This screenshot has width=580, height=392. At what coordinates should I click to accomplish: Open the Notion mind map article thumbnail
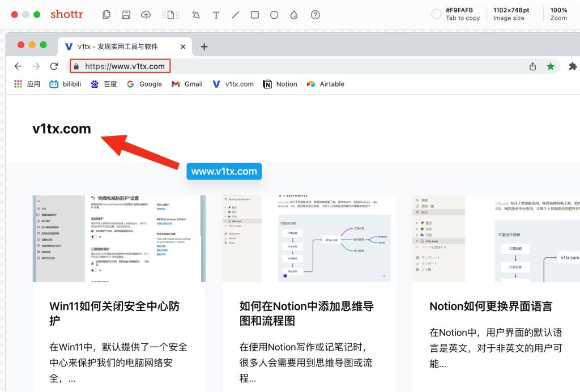pos(309,238)
